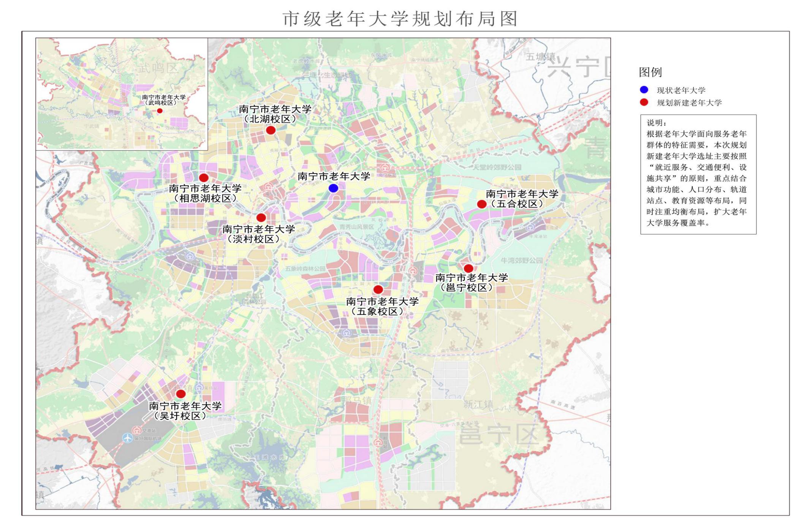Click the 邕宁区 district name label
This screenshot has height=520, width=812.
[x=499, y=435]
